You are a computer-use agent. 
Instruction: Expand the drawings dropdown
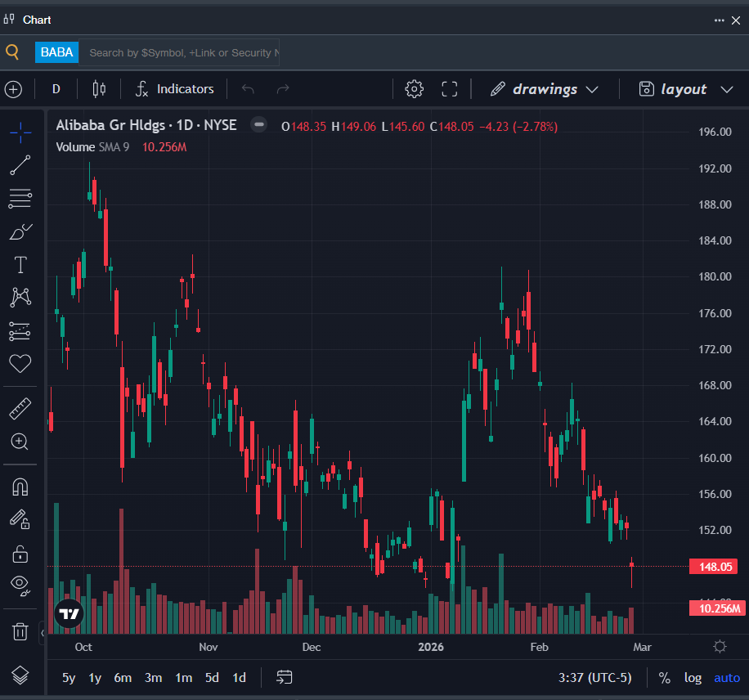pyautogui.click(x=545, y=89)
